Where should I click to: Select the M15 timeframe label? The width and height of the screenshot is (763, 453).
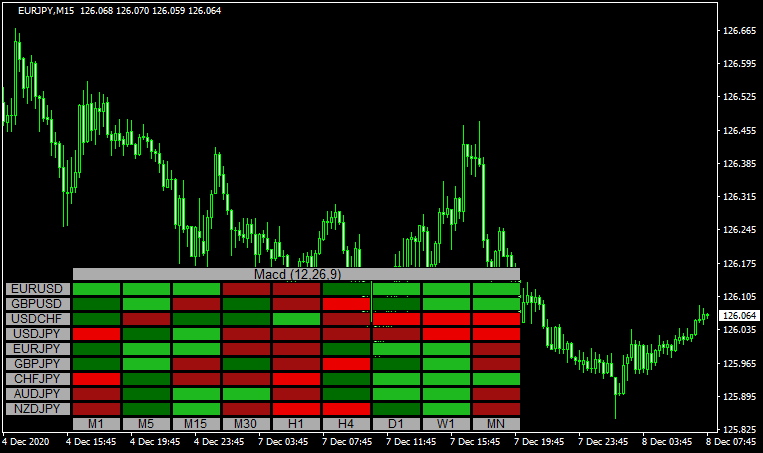tap(196, 424)
